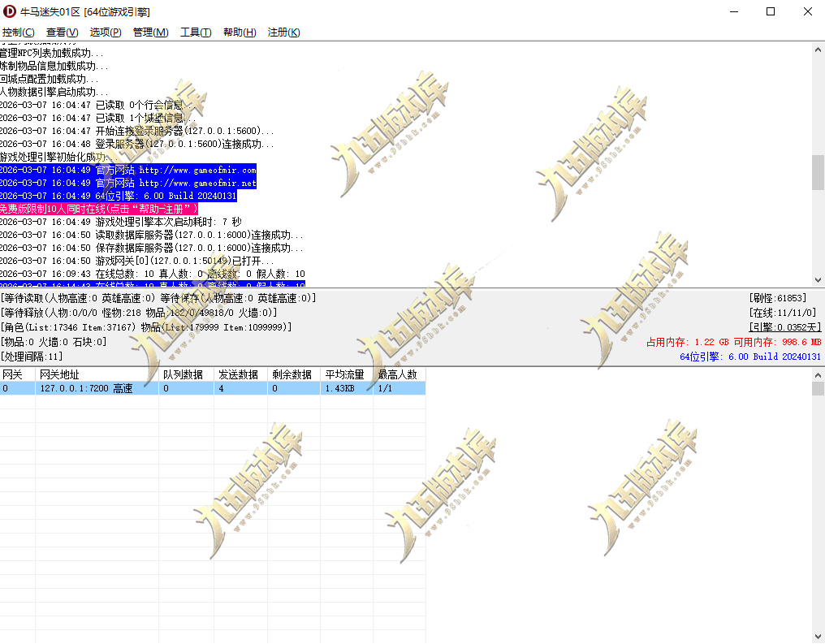Click log line 在线总数: 10 at 16:09:43

pos(153,274)
